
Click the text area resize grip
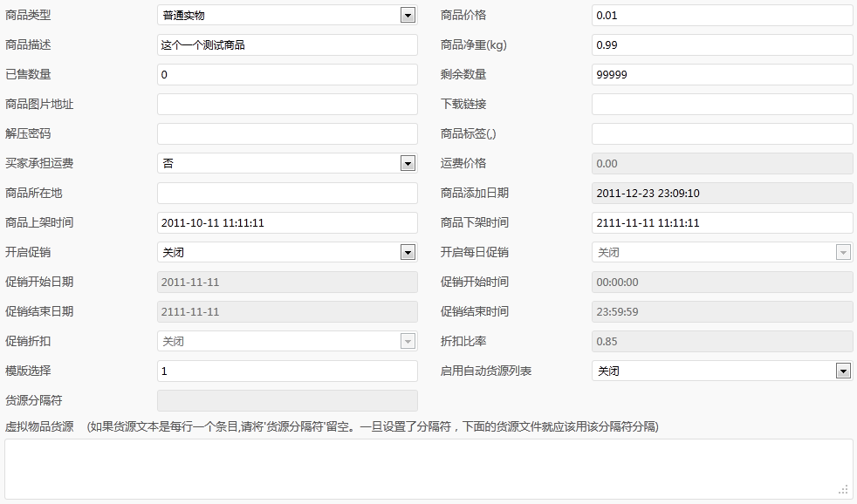(845, 490)
